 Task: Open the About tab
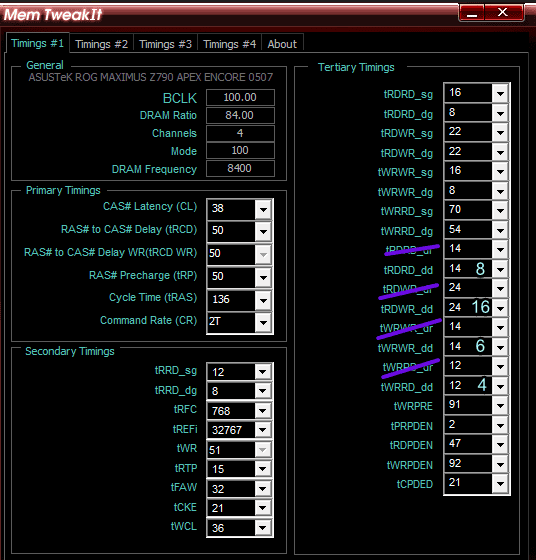(x=282, y=44)
